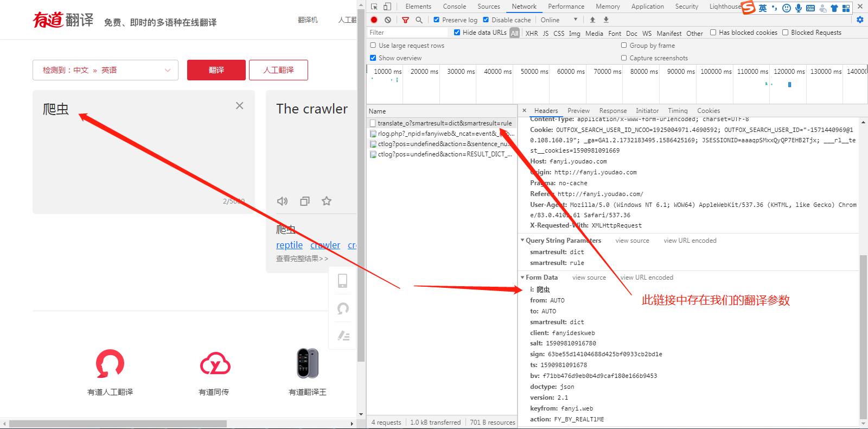
Task: Click the 人工翻译 outlined button
Action: point(278,70)
